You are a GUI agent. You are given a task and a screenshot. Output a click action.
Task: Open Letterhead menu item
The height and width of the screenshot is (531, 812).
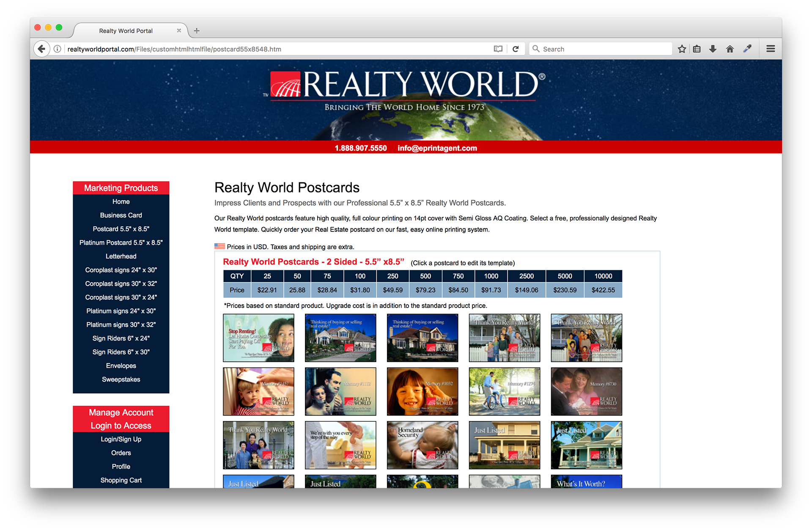coord(121,256)
